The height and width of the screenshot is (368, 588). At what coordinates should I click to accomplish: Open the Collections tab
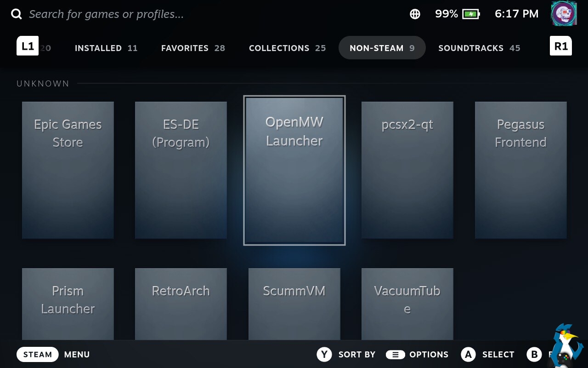point(287,48)
